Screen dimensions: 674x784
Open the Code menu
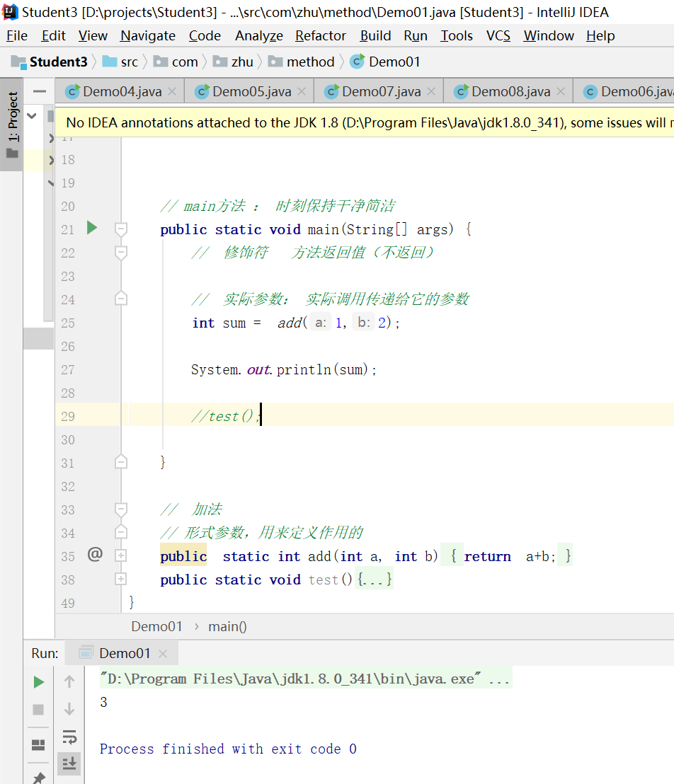click(205, 36)
